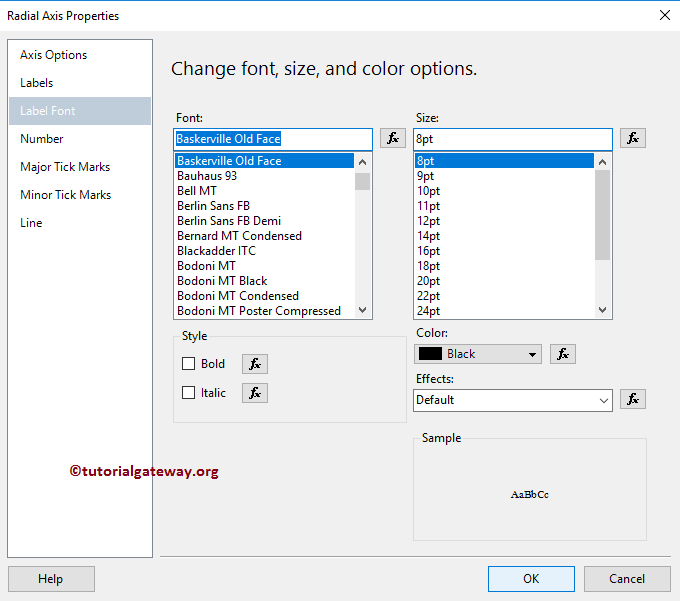The width and height of the screenshot is (680, 601).
Task: Open expression editor for Italic style
Action: pyautogui.click(x=255, y=393)
